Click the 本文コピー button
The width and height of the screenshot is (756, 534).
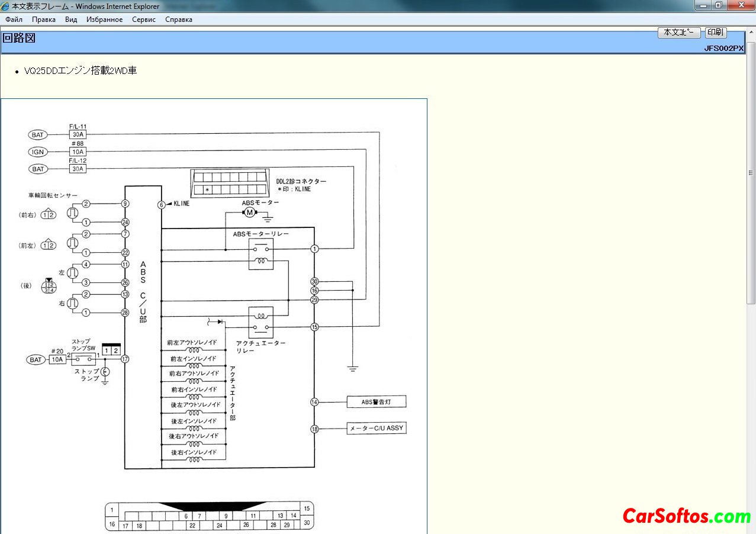point(679,33)
